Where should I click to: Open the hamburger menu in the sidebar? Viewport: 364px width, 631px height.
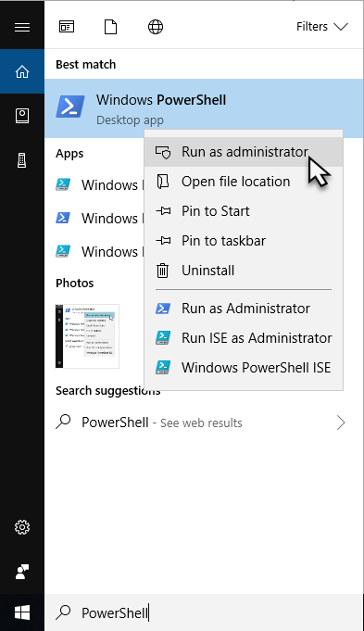pyautogui.click(x=22, y=27)
